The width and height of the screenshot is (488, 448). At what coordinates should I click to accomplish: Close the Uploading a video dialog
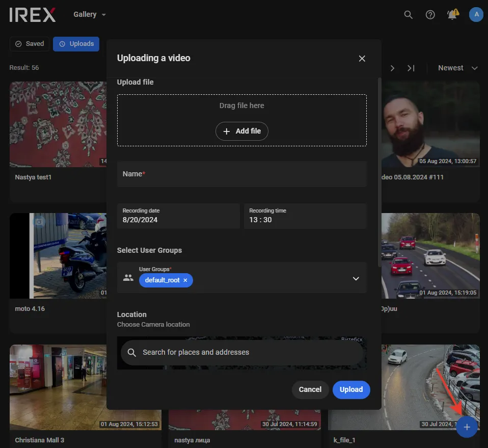click(362, 59)
